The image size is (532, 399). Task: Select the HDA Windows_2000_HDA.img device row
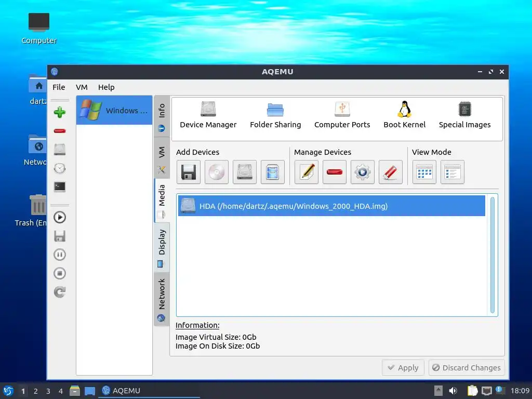331,206
